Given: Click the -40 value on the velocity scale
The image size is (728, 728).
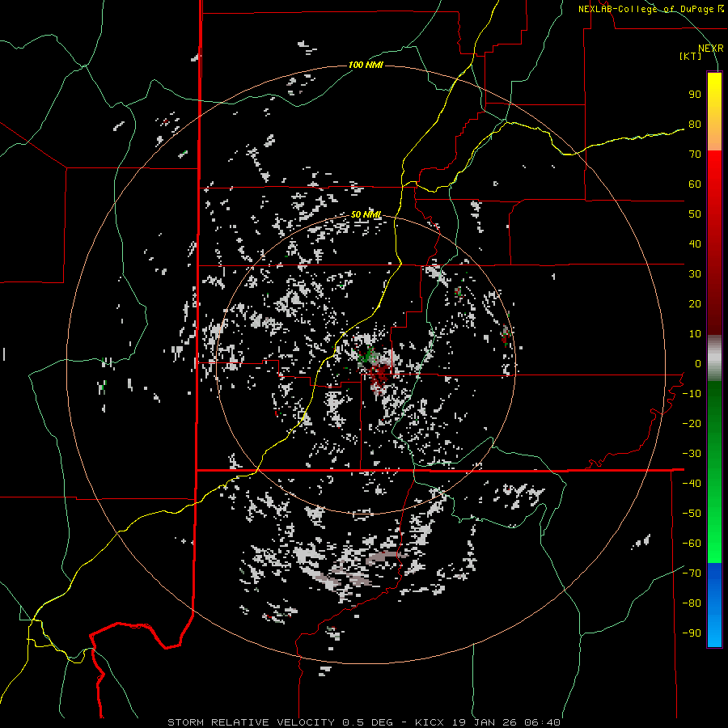Looking at the screenshot, I should (x=692, y=484).
